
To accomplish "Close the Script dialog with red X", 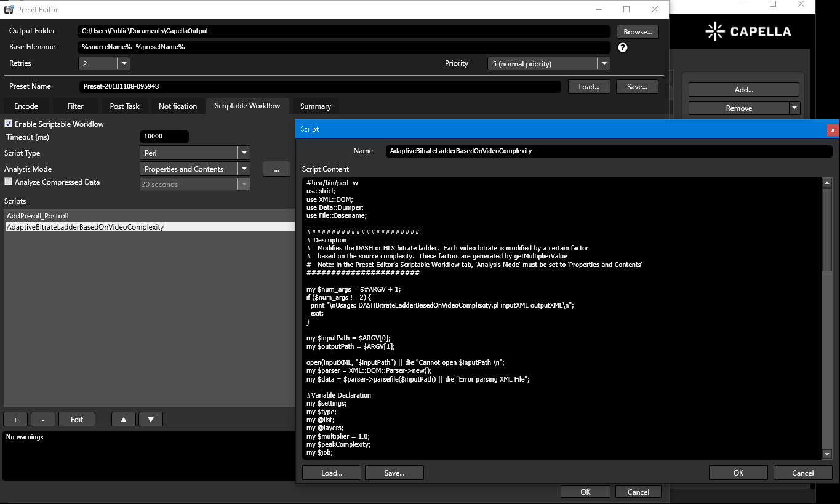I will pyautogui.click(x=833, y=129).
